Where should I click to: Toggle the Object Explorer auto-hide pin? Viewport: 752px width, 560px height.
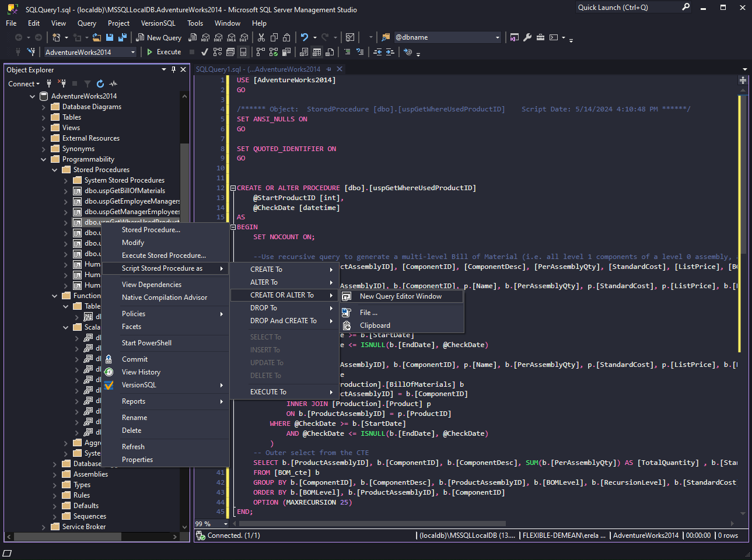(x=173, y=69)
